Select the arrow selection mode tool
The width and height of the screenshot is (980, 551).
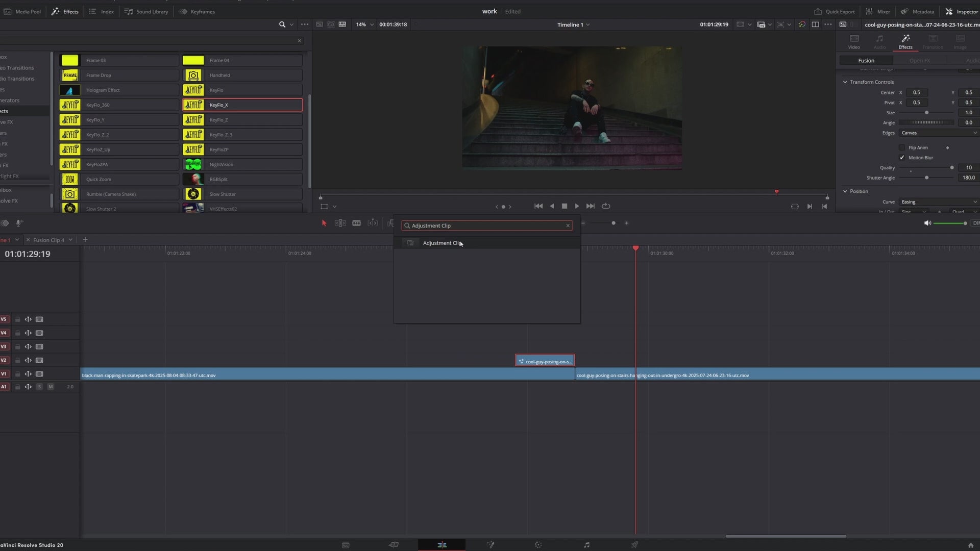coord(324,223)
